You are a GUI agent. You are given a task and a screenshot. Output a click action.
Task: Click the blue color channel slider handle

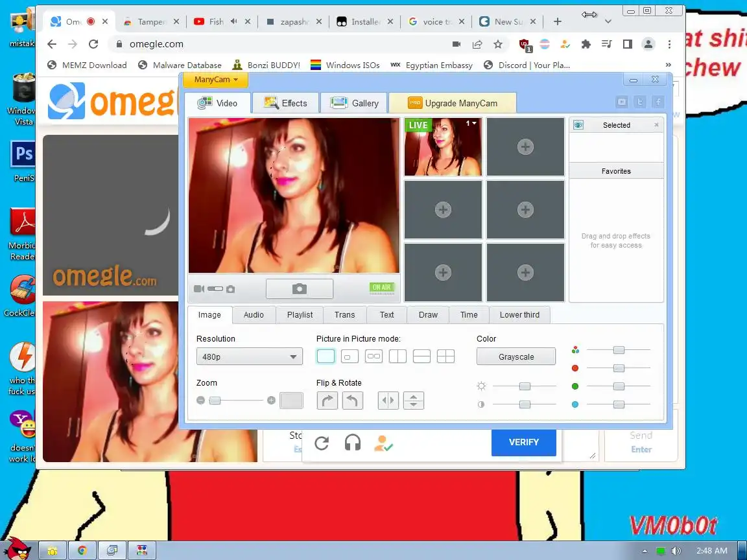coord(619,404)
